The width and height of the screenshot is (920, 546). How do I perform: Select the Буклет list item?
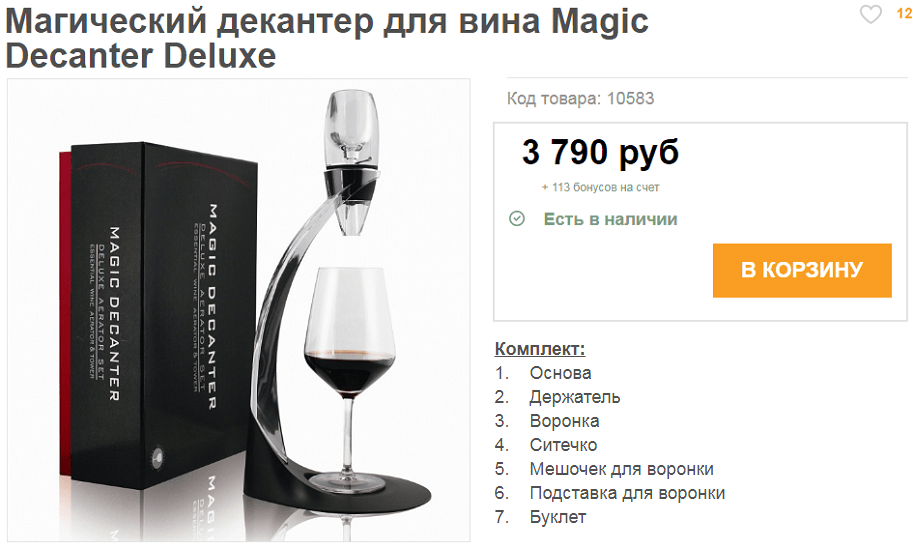coord(558,517)
